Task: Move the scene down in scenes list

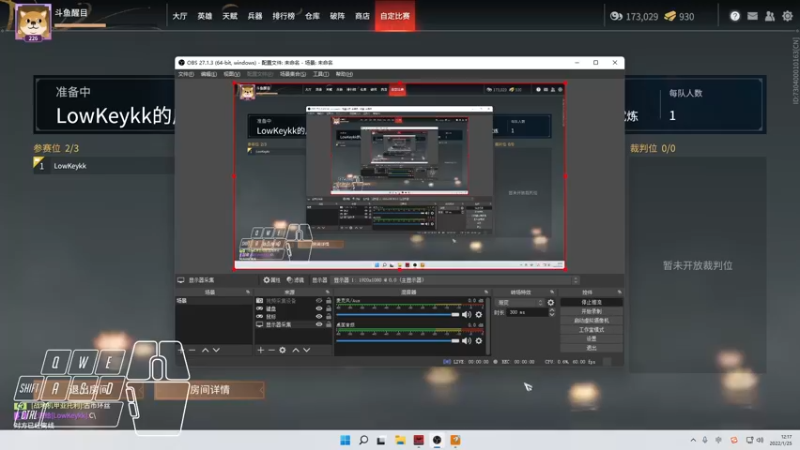Action: (216, 350)
